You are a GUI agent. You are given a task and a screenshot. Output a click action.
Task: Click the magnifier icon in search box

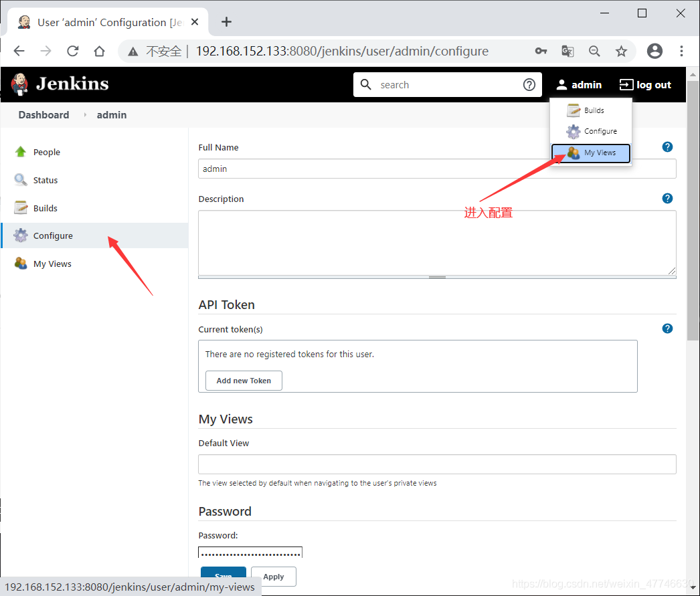click(x=365, y=84)
